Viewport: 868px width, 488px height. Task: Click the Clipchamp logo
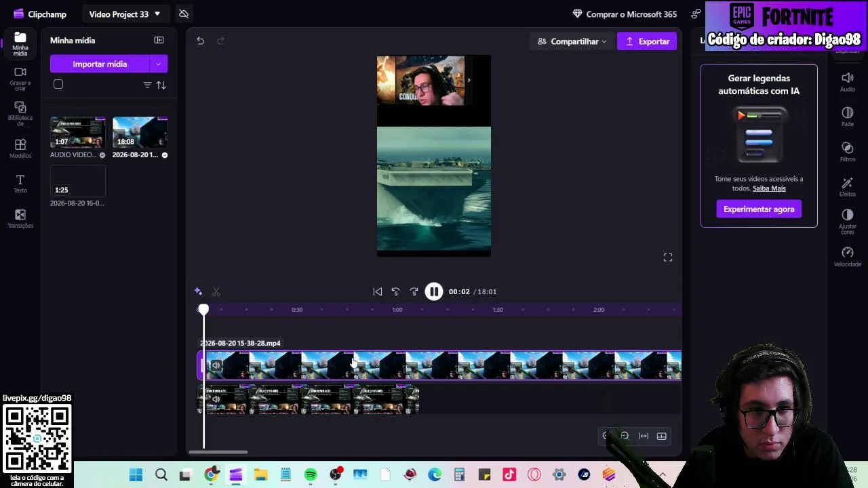coord(39,14)
